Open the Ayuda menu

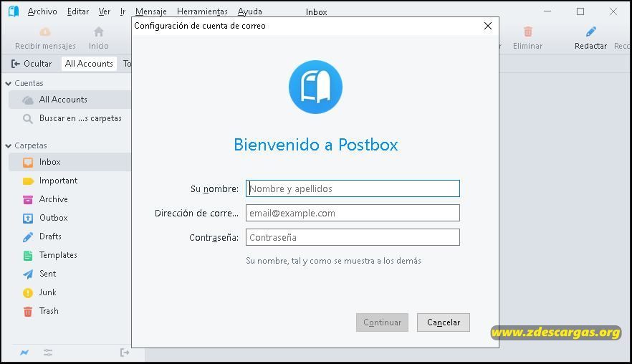(x=249, y=11)
